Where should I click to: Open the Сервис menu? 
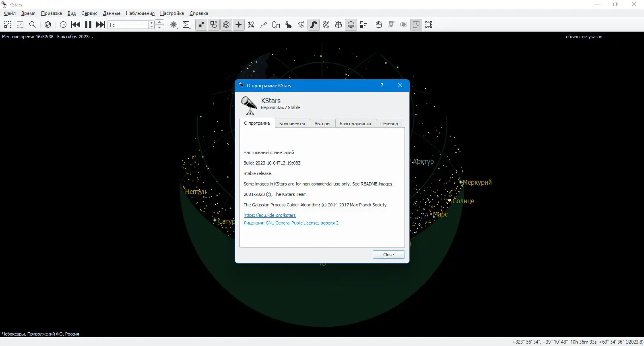89,13
